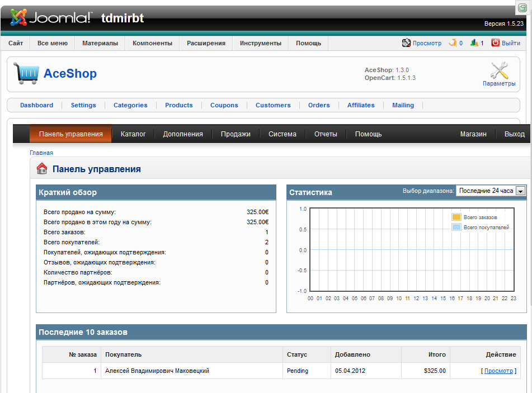Click the messages icon showing 0
This screenshot has width=532, height=393.
click(453, 42)
